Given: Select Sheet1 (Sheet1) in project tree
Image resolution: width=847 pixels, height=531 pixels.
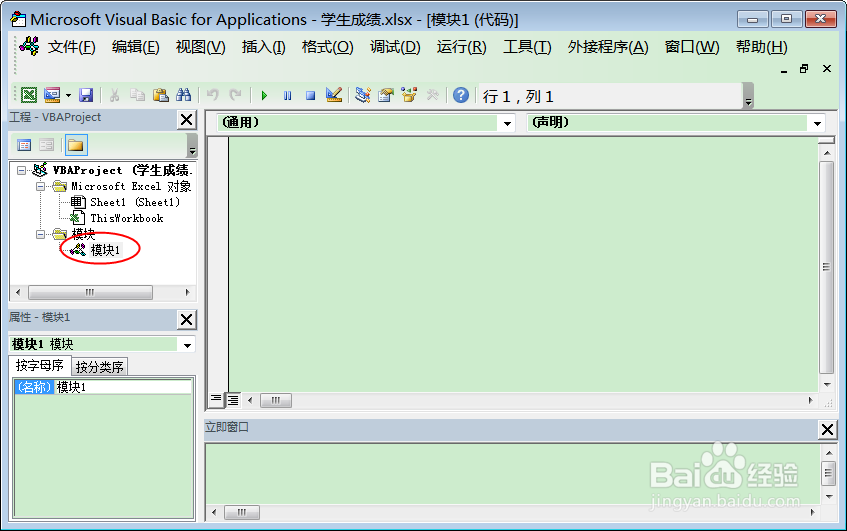Looking at the screenshot, I should coord(135,203).
